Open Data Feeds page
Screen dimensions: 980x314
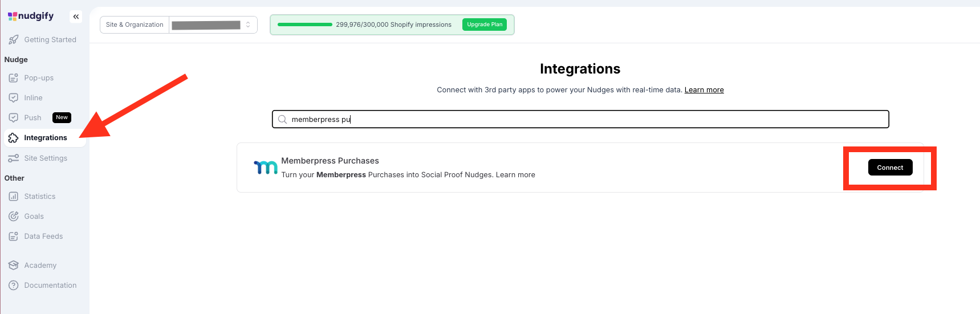click(x=43, y=236)
